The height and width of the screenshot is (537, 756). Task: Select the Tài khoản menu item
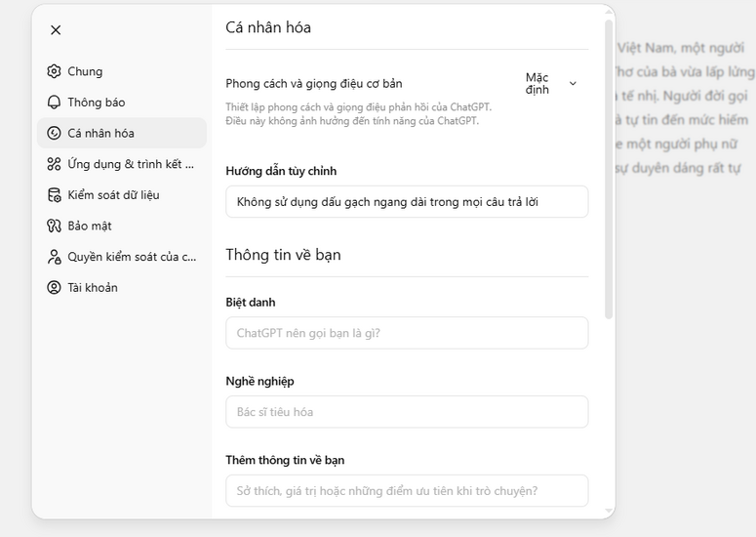click(x=93, y=288)
